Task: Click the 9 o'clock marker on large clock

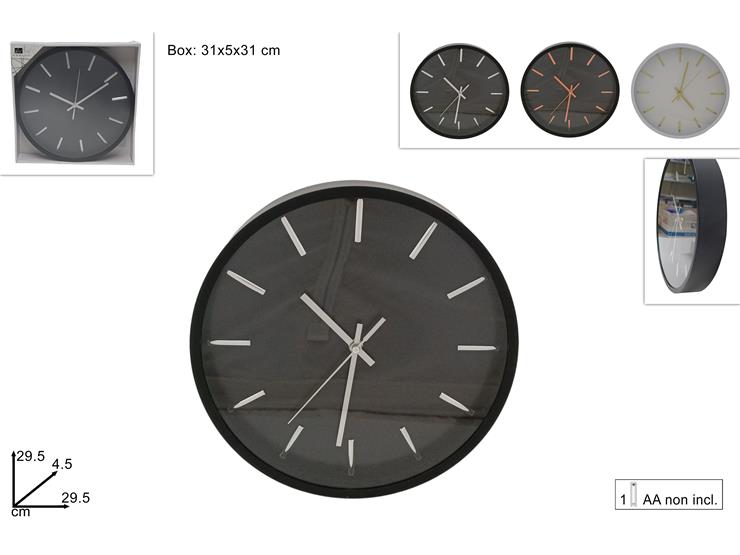Action: tap(230, 343)
